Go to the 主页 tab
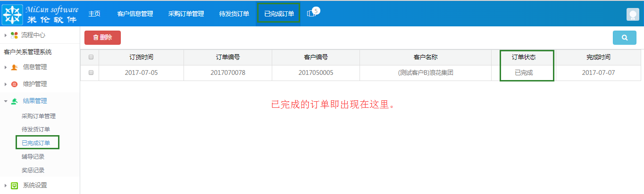The image size is (644, 194). click(94, 14)
